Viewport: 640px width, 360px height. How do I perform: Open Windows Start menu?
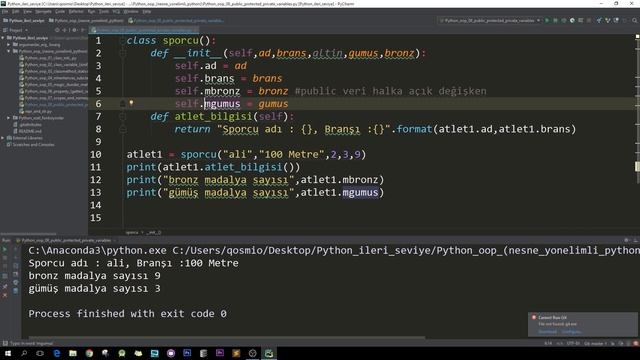(8, 353)
